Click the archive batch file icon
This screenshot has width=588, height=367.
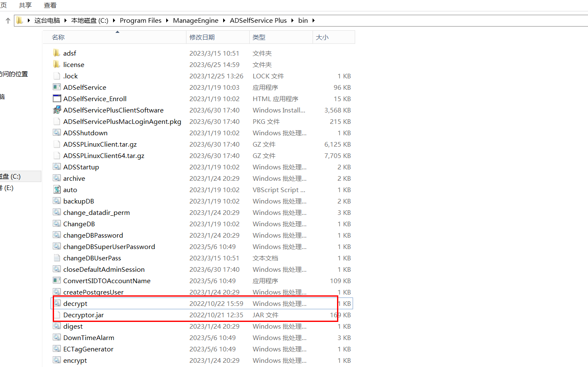click(57, 178)
